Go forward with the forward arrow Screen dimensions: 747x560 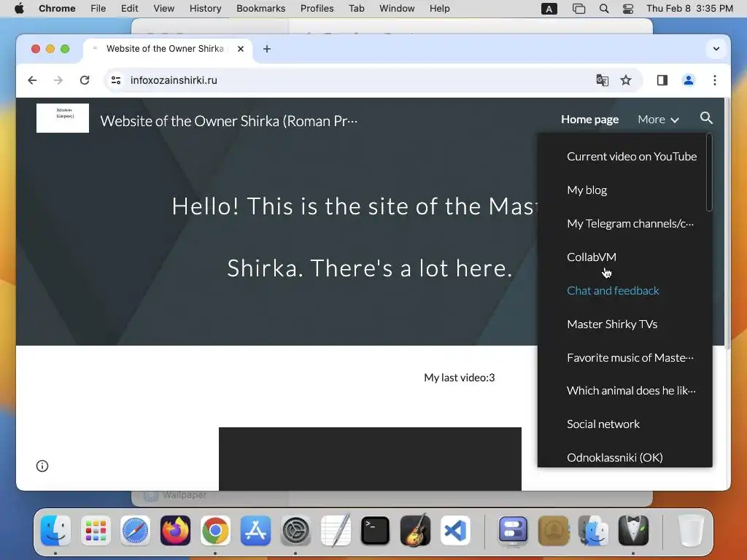[58, 80]
